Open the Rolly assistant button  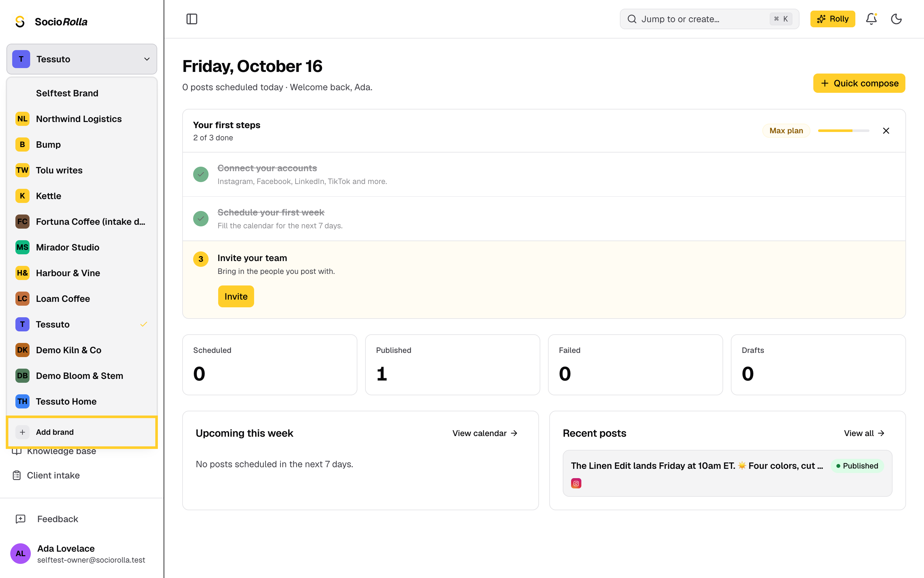[x=832, y=19]
